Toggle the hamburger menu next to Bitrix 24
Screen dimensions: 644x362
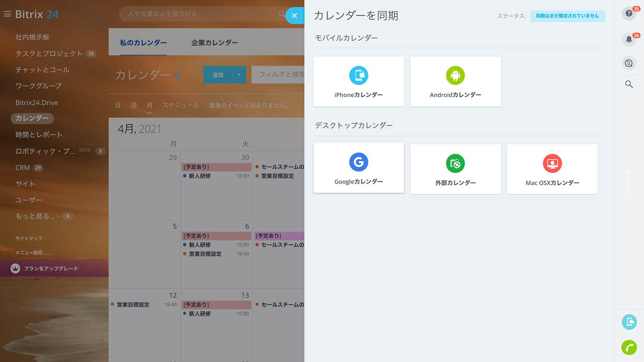7,14
